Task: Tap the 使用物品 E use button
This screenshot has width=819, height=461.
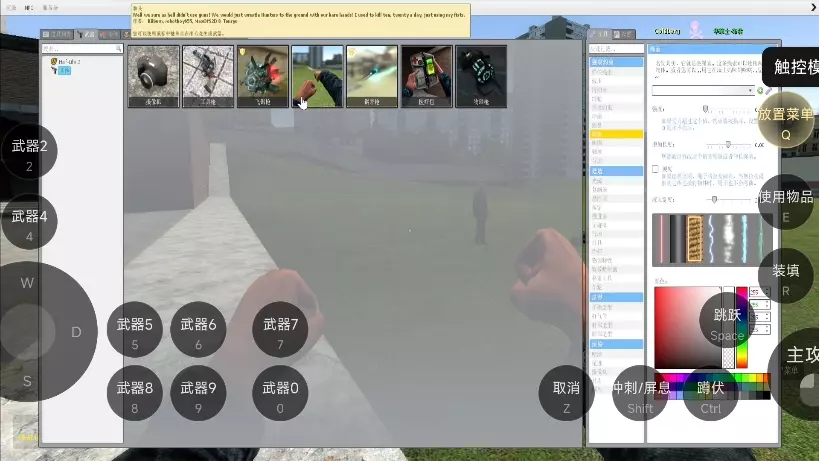Action: click(x=786, y=202)
